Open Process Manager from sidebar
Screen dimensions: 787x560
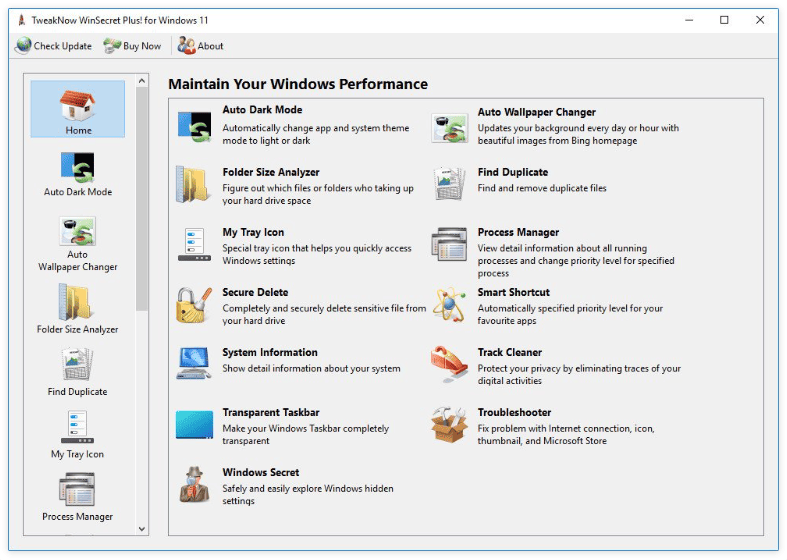click(77, 497)
